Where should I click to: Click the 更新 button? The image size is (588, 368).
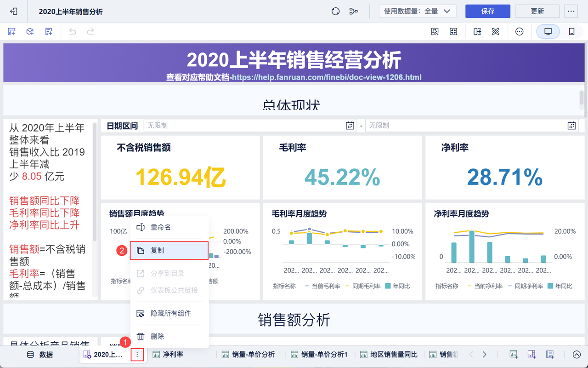coord(537,11)
